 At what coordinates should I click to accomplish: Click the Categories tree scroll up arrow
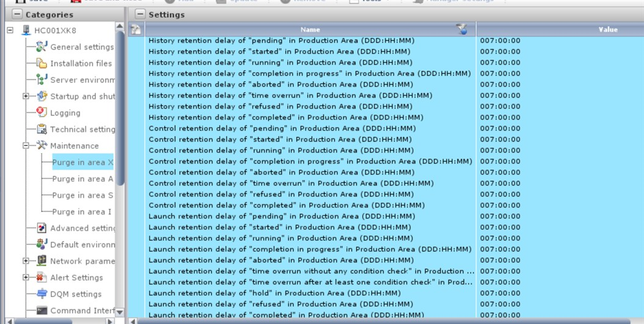point(120,27)
